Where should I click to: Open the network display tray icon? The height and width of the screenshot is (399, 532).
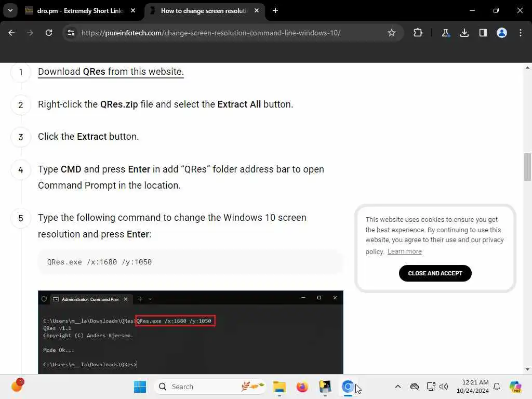point(431,387)
